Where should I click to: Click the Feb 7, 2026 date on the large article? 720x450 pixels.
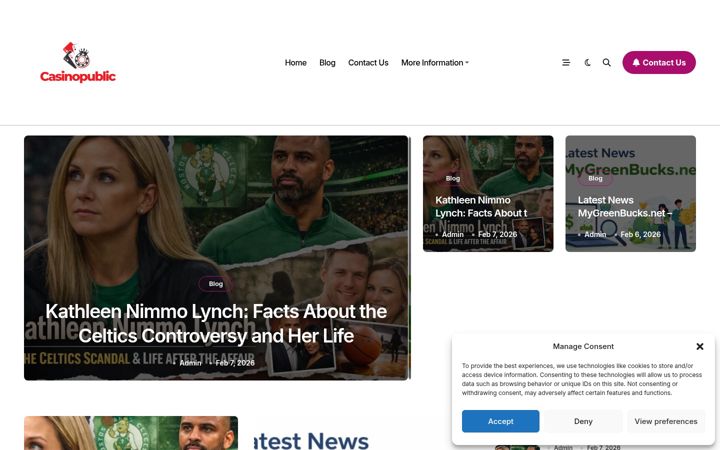pos(235,363)
